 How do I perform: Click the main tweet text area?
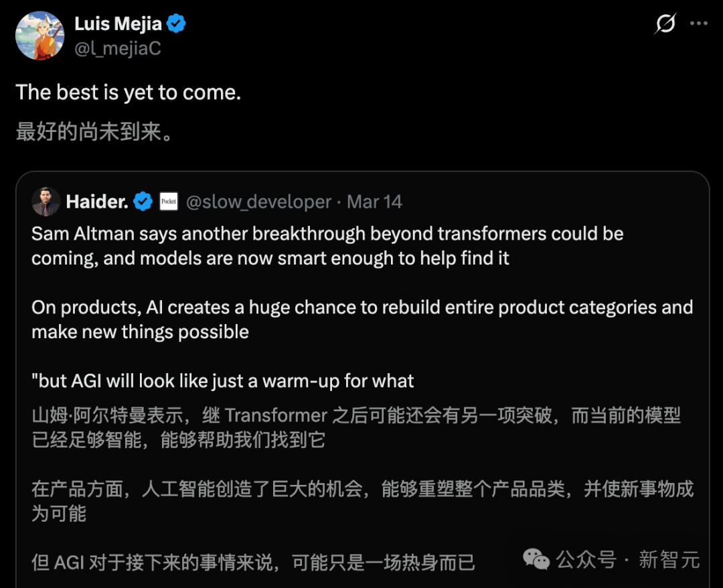point(127,92)
